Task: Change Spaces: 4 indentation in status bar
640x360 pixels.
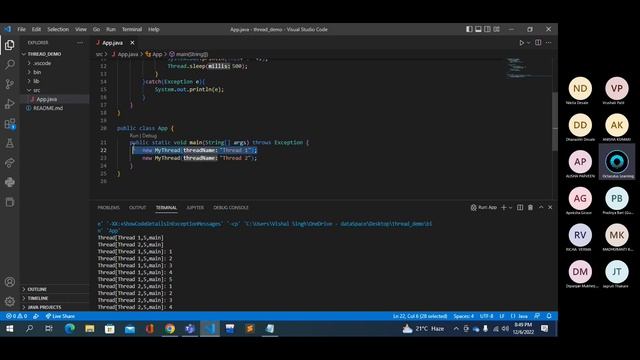Action: tap(464, 316)
